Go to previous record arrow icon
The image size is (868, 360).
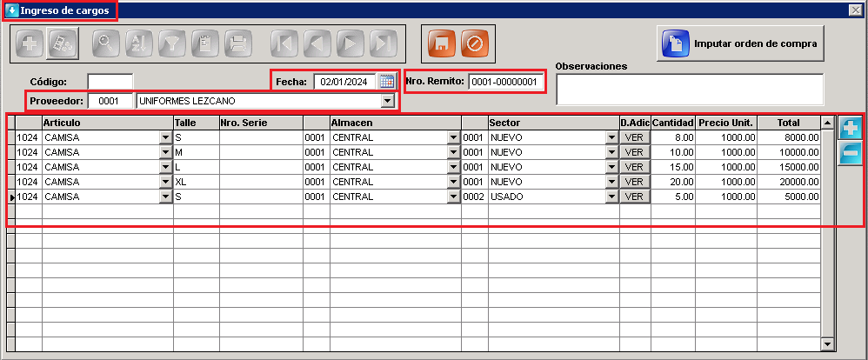coord(317,43)
